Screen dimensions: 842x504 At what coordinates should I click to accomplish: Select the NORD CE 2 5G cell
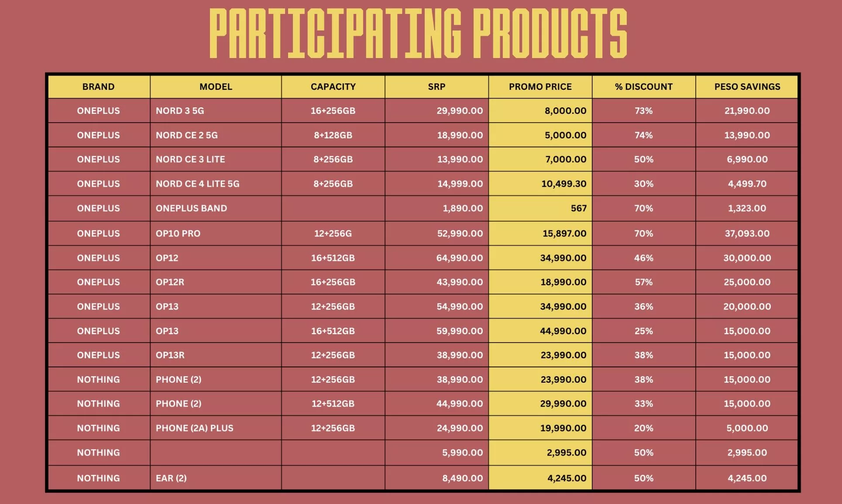pos(186,135)
